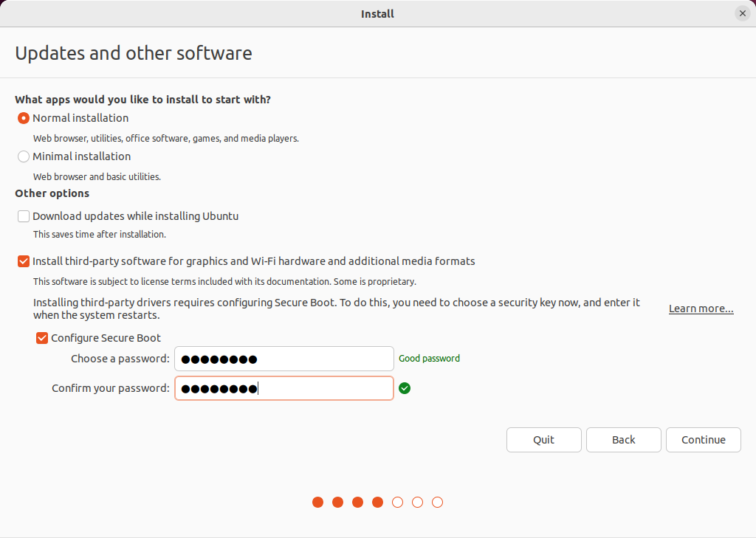Click the last hollow progress dot
Image resolution: width=756 pixels, height=538 pixels.
pos(437,503)
